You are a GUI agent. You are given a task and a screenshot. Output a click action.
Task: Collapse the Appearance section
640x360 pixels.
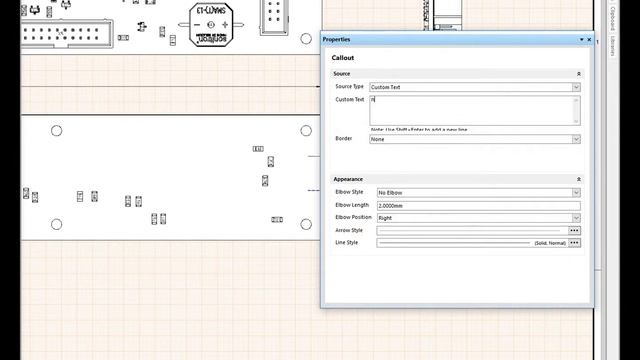[x=578, y=180]
